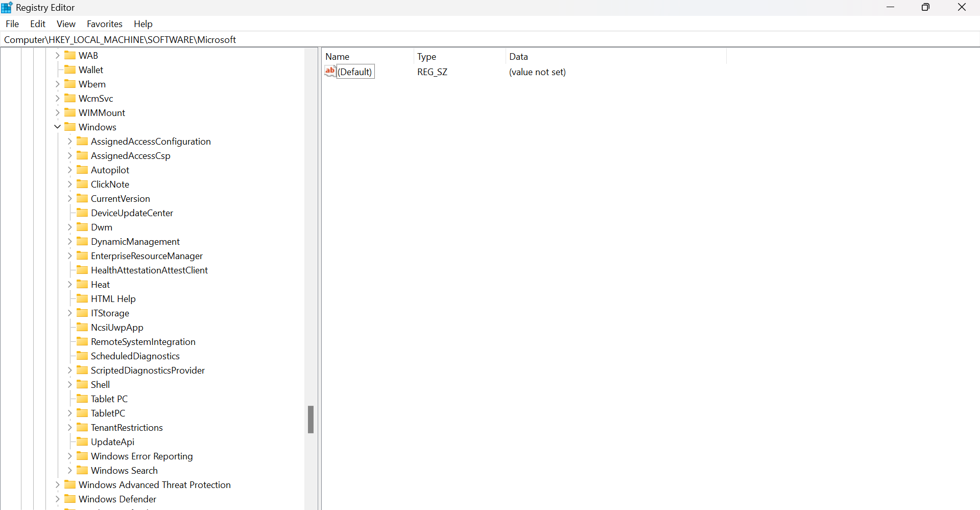980x510 pixels.
Task: Click the Type column header
Action: point(427,56)
